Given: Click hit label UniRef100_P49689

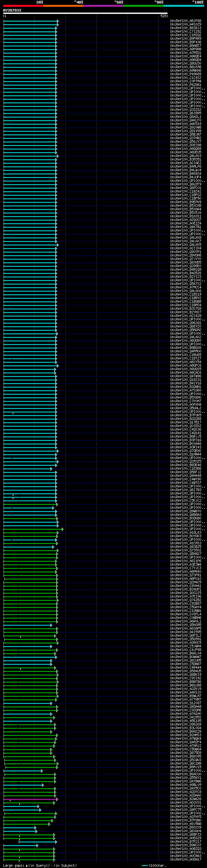Looking at the screenshot, I should click(x=186, y=74).
